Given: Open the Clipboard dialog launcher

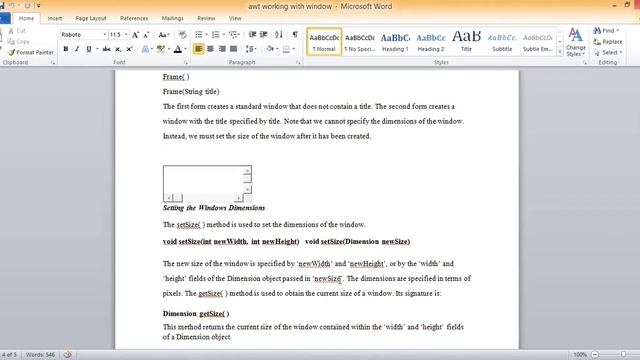Looking at the screenshot, I should tap(53, 63).
